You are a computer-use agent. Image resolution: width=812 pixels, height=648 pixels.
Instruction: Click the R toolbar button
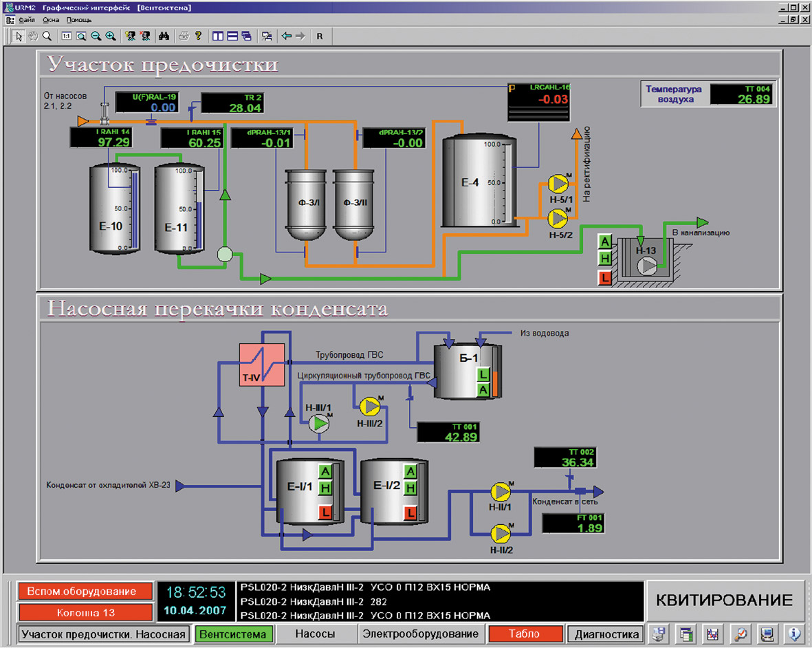point(320,36)
